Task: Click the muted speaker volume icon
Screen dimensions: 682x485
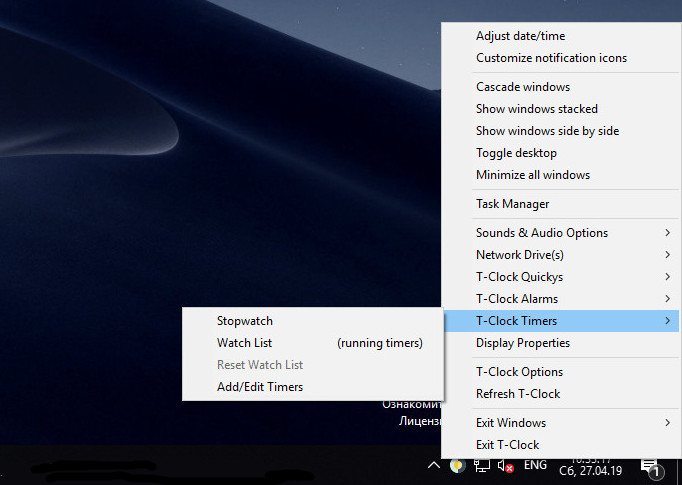Action: click(506, 466)
